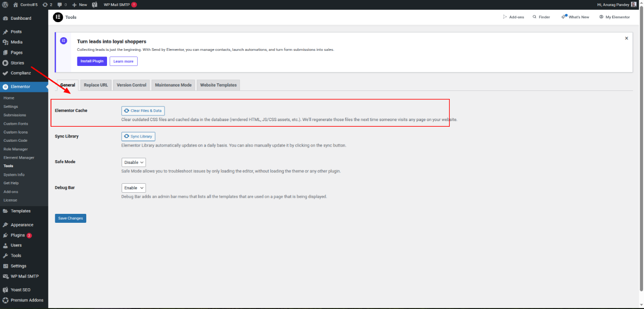644x309 pixels.
Task: Click the Install Plugin button
Action: coord(92,61)
